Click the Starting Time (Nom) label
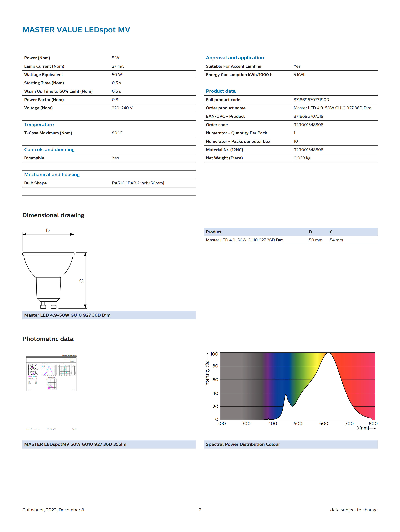Image resolution: width=400 pixels, height=532 pixels. click(x=44, y=83)
